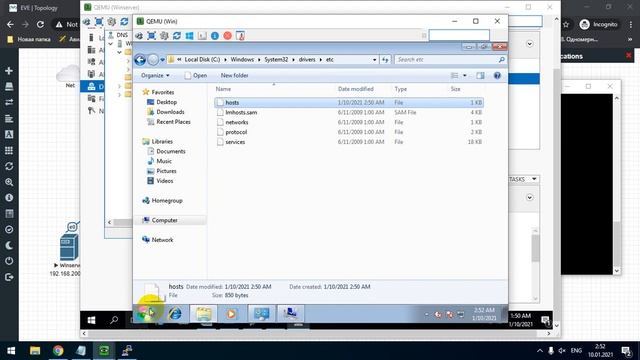This screenshot has height=360, width=640.
Task: Show hidden tray icons on Windows 7 taskbar
Action: pyautogui.click(x=427, y=314)
